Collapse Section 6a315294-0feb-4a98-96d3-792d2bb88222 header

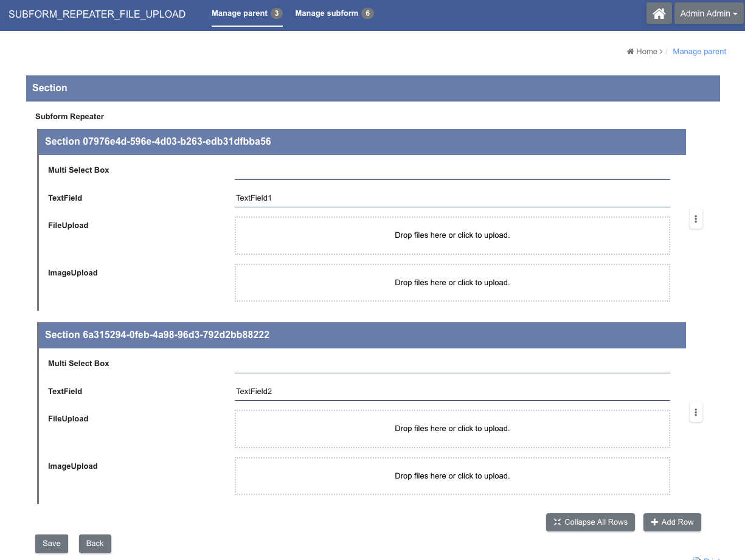[x=362, y=335]
